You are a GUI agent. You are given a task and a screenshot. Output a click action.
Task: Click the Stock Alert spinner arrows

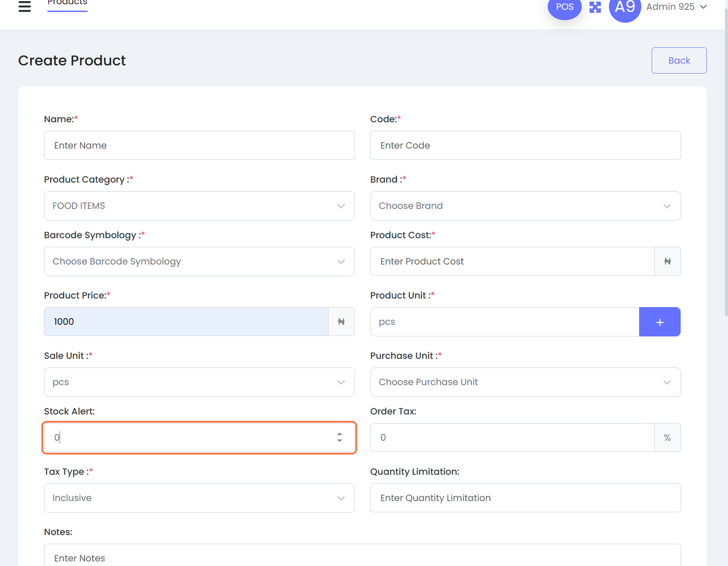[339, 437]
